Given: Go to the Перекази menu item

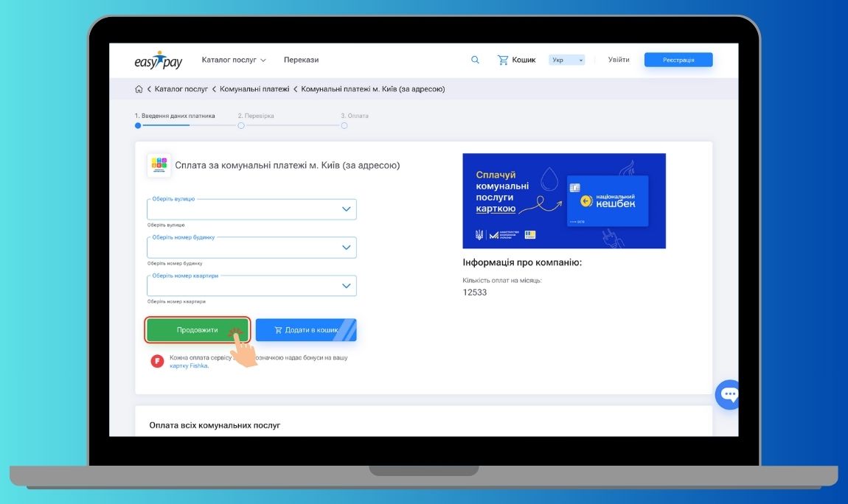Looking at the screenshot, I should click(x=301, y=60).
